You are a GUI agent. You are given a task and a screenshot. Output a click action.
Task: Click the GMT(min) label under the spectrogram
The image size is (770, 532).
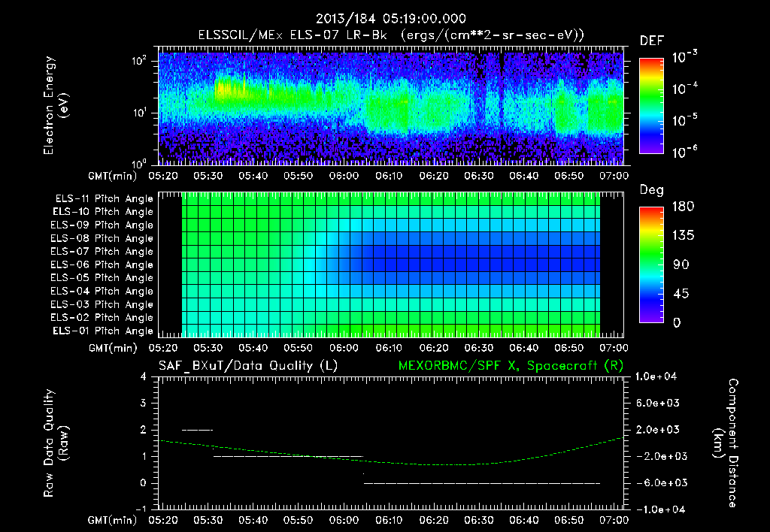pyautogui.click(x=113, y=176)
